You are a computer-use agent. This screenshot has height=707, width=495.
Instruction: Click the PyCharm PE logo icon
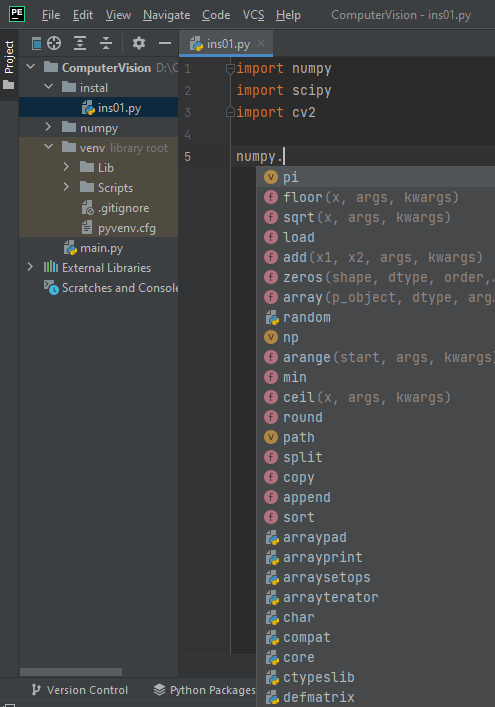[17, 14]
